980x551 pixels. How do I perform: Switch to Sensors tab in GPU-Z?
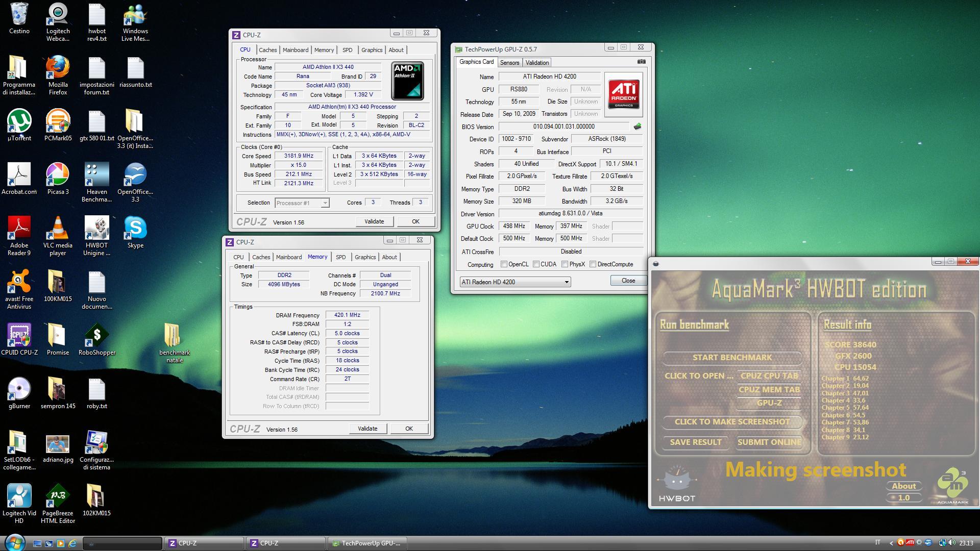point(509,63)
